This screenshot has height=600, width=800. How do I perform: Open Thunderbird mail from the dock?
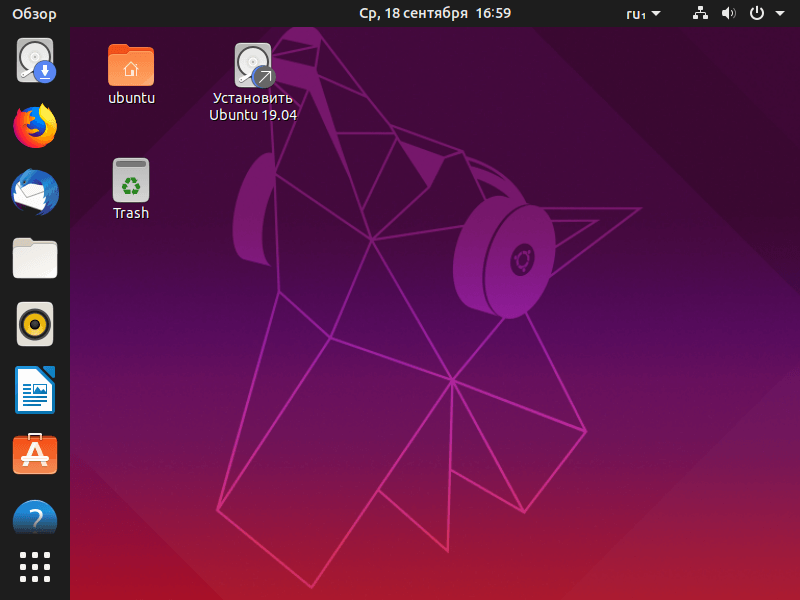[35, 192]
